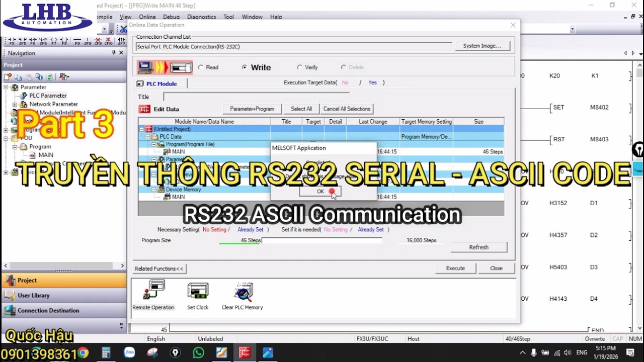Click the Target Memory Setting column header
Viewport: 644px width, 362px height.
tap(426, 122)
